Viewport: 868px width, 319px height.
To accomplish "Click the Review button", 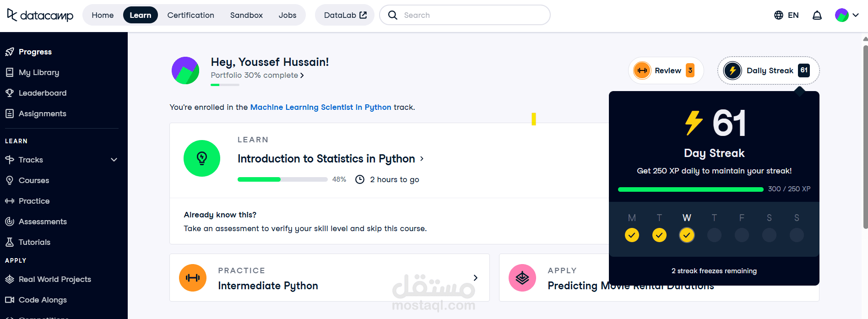I will pyautogui.click(x=666, y=70).
